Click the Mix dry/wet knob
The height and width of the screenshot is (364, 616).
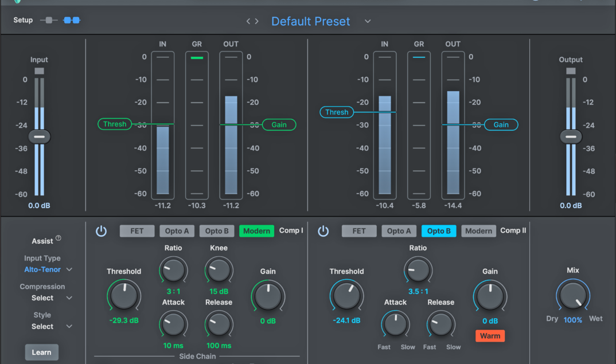(573, 295)
